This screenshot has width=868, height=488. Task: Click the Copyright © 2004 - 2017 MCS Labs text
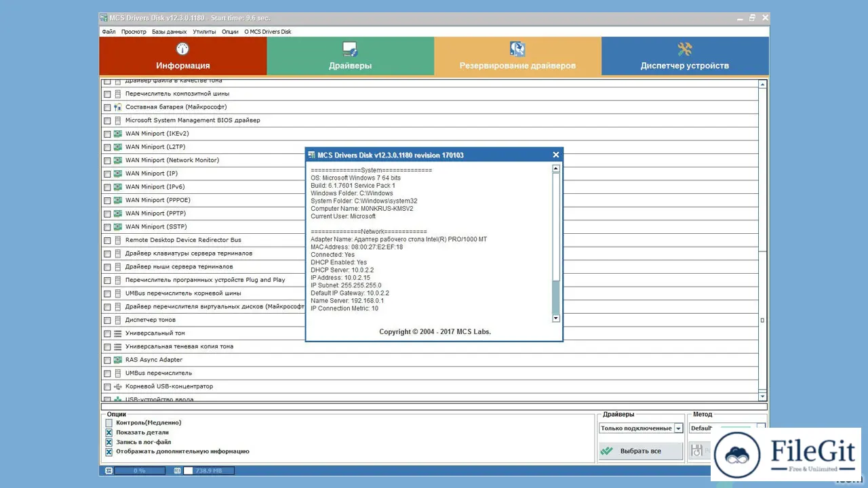click(435, 332)
